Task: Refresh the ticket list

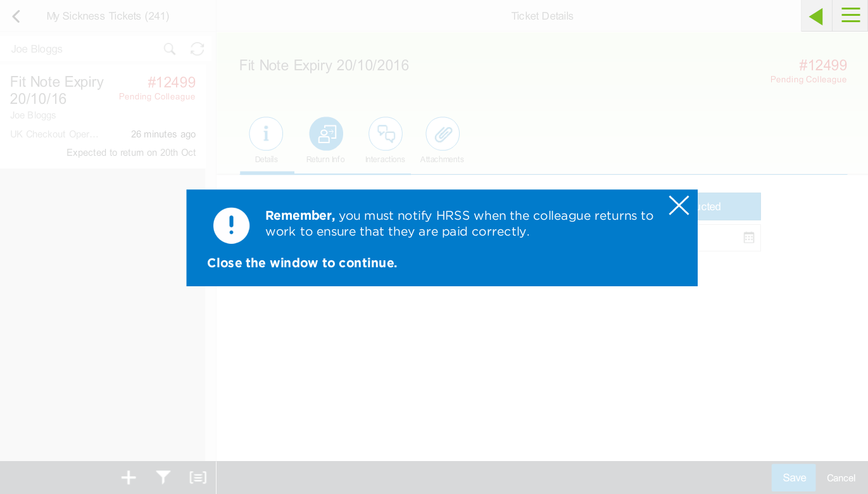Action: click(198, 49)
